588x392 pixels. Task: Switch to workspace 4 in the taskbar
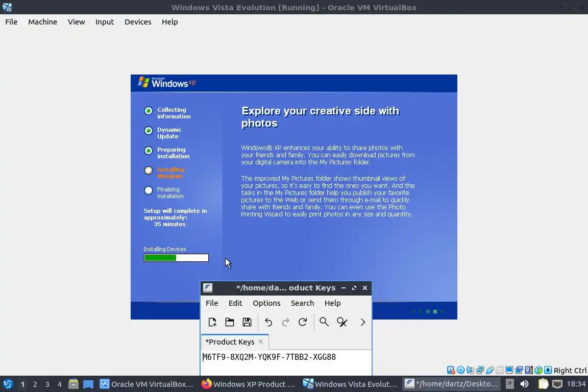[60, 384]
